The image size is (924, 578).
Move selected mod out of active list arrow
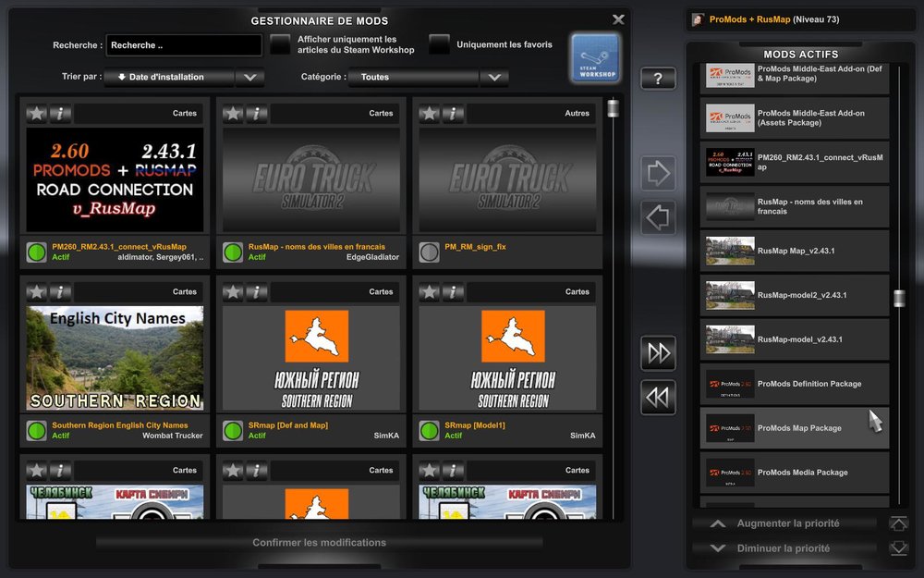point(658,217)
